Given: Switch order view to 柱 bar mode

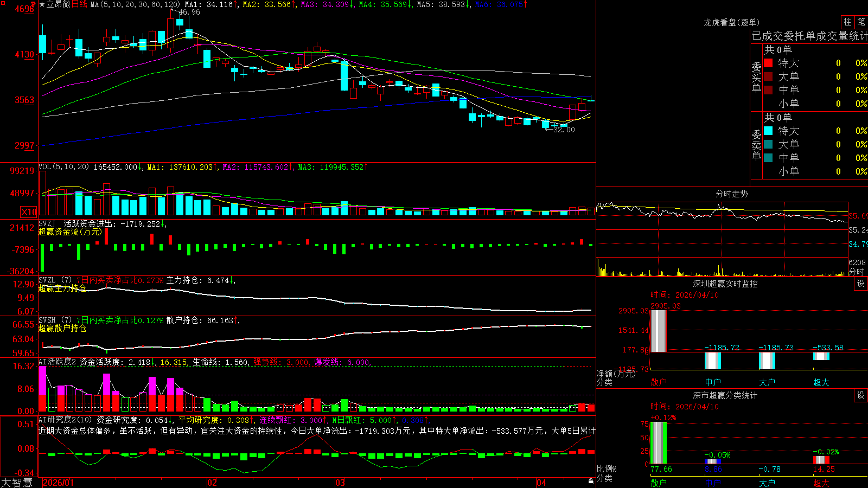Looking at the screenshot, I should coord(847,22).
